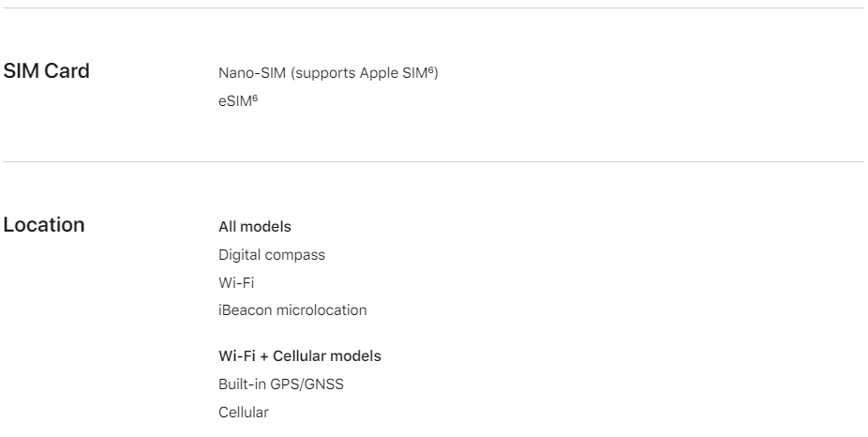Select the Built-in GPS/GNSS entry

click(281, 384)
